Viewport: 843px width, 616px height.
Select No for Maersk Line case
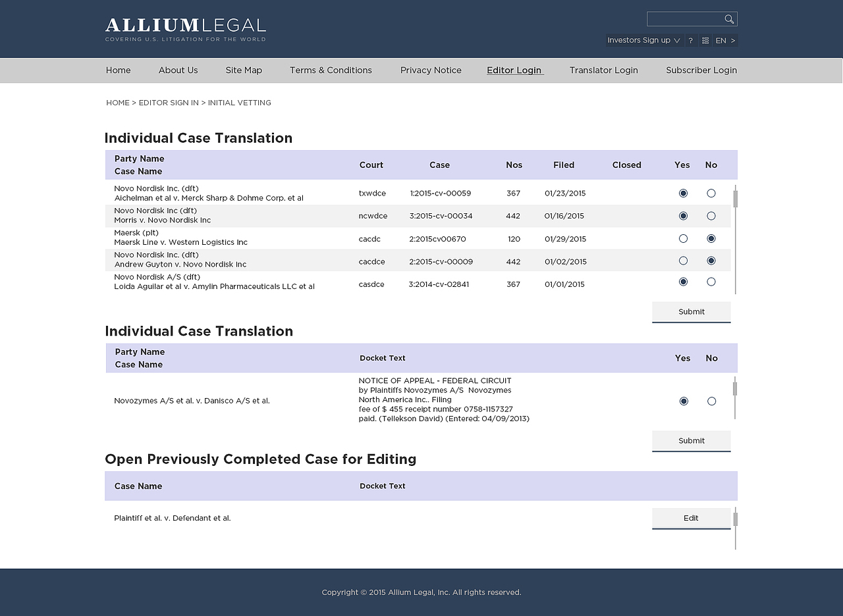coord(711,238)
